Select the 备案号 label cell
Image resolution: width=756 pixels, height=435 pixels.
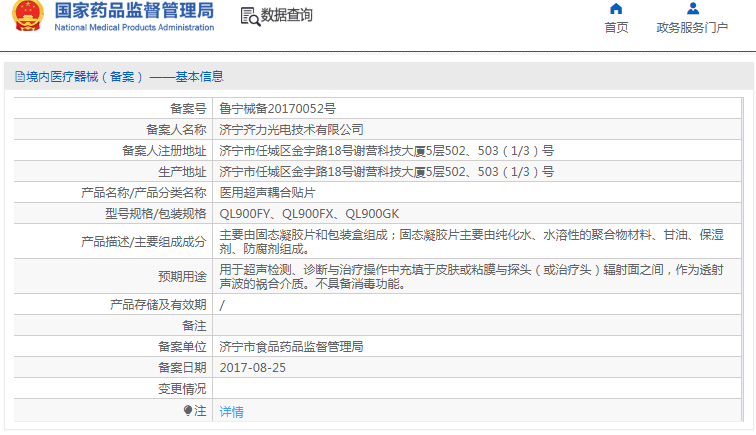pos(188,109)
